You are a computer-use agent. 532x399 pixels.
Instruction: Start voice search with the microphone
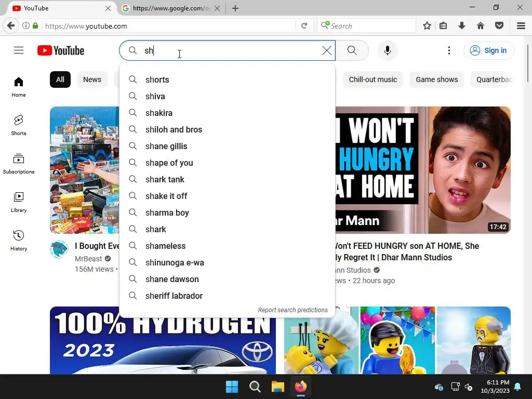[x=387, y=50]
